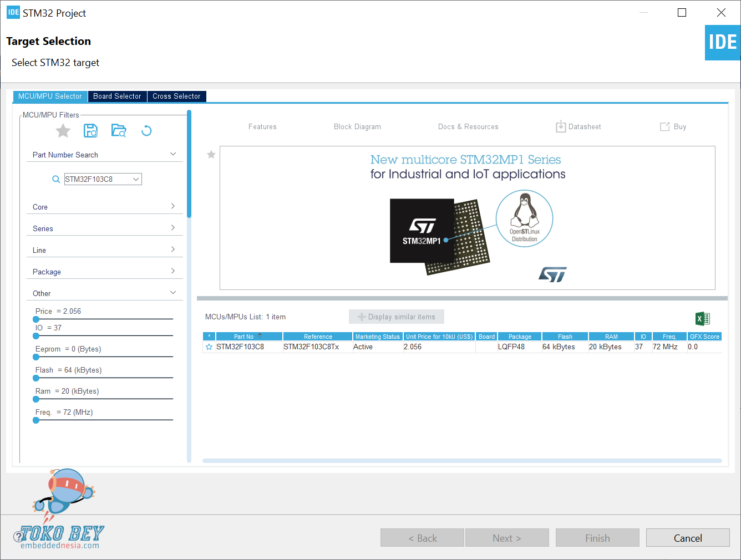Click the favorites star filter icon

tap(63, 131)
